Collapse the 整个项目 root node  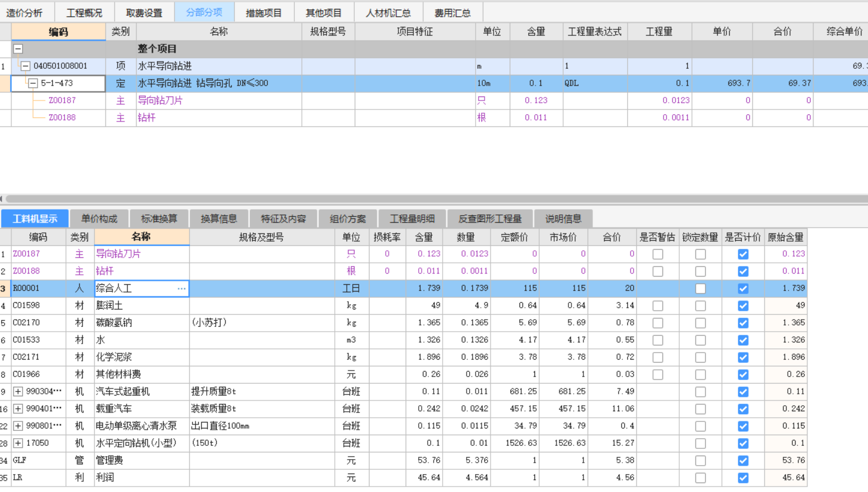click(18, 49)
